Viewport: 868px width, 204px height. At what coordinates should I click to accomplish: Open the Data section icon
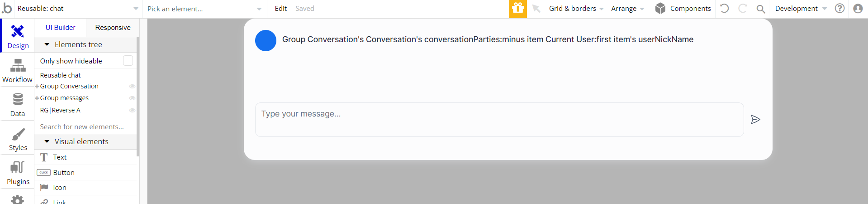[x=18, y=99]
